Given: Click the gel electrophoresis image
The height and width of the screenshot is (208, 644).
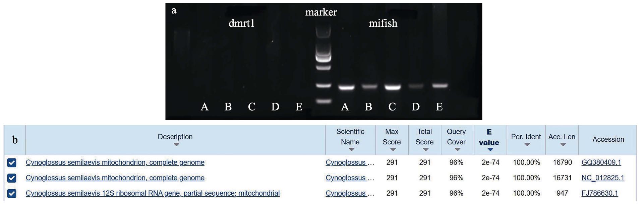Looking at the screenshot, I should 324,61.
